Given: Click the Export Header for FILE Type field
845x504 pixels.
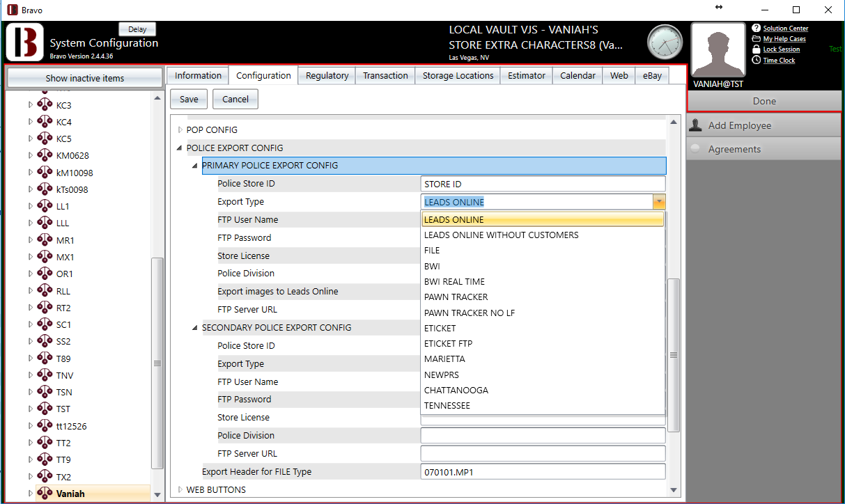Looking at the screenshot, I should point(543,471).
